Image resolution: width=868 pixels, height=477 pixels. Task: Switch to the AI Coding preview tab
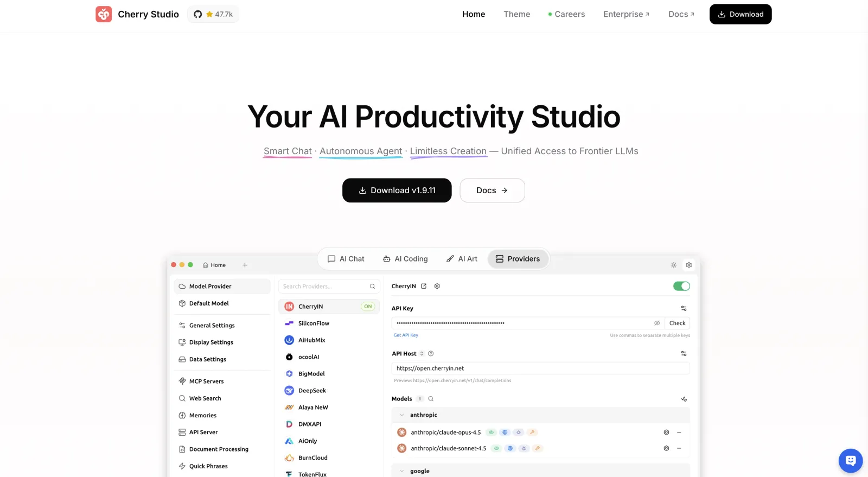(405, 259)
